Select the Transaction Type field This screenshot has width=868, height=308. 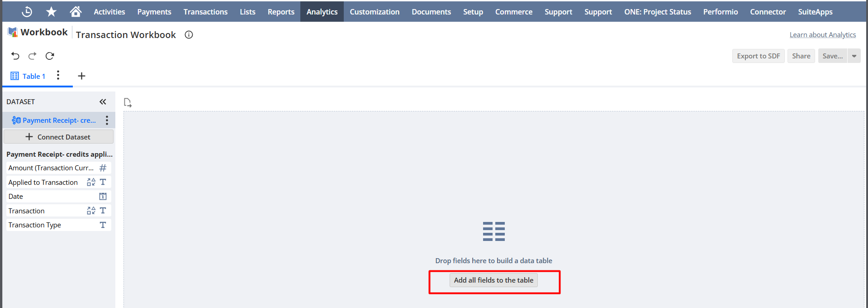pyautogui.click(x=35, y=225)
